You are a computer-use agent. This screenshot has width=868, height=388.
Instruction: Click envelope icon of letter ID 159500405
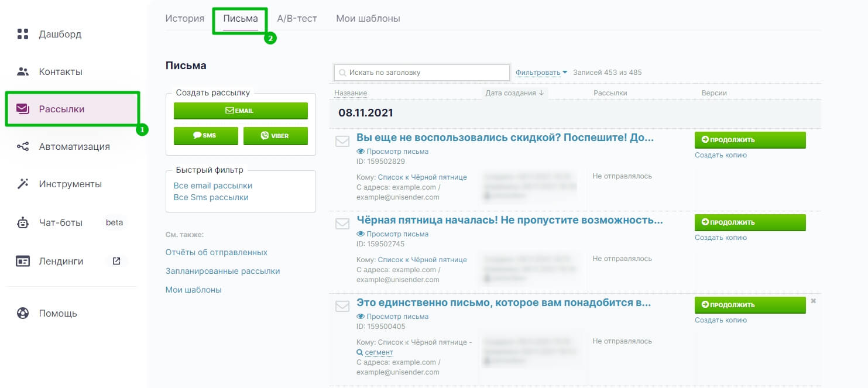(x=342, y=306)
